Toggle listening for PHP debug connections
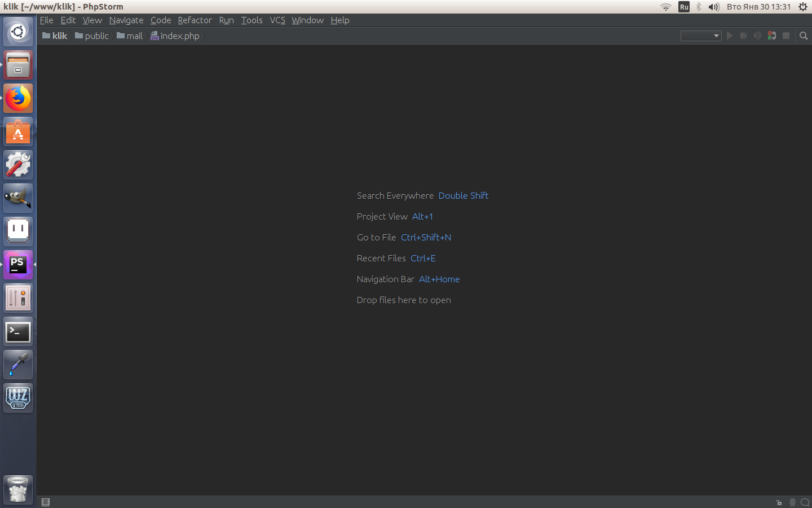 pyautogui.click(x=772, y=36)
